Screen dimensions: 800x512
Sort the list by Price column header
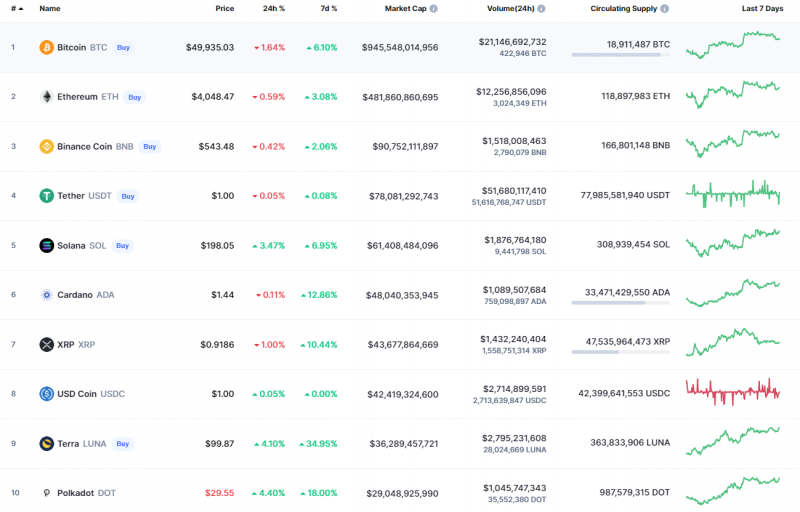coord(224,8)
